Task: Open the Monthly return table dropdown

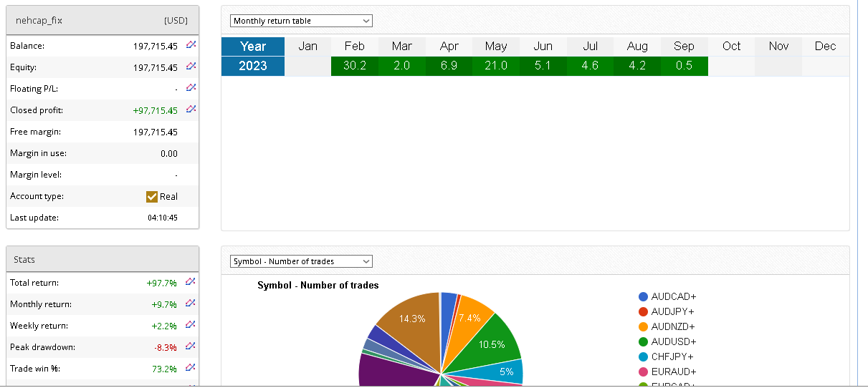Action: tap(301, 21)
